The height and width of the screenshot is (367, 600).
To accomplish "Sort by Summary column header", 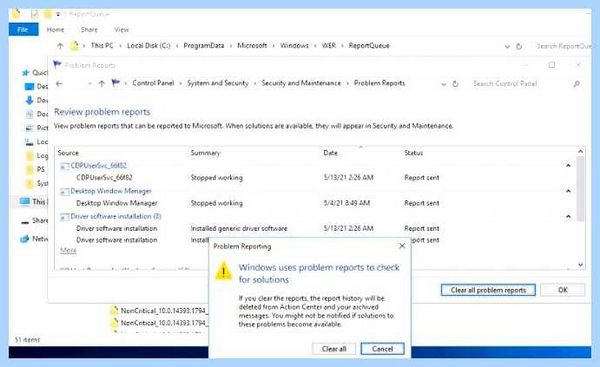I will point(205,153).
